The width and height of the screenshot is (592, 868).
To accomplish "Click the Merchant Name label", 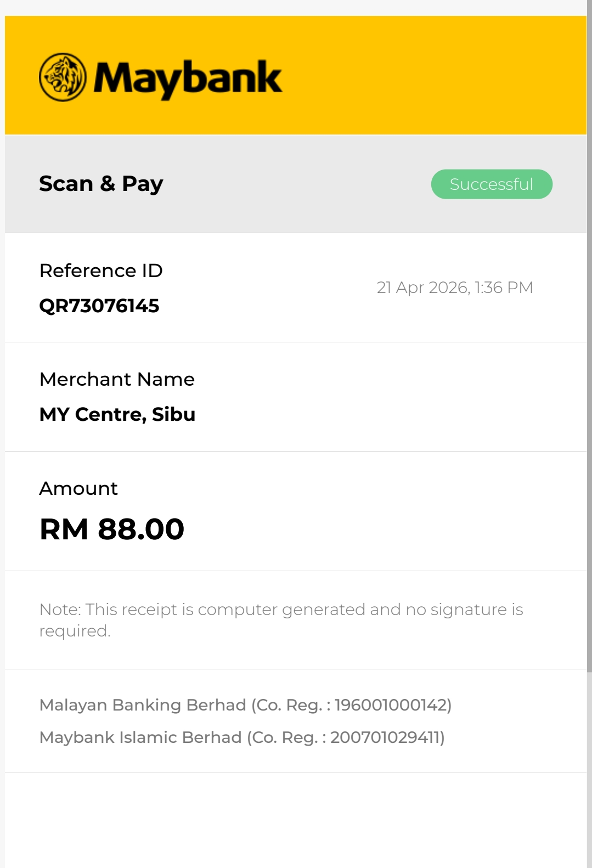I will coord(117,379).
